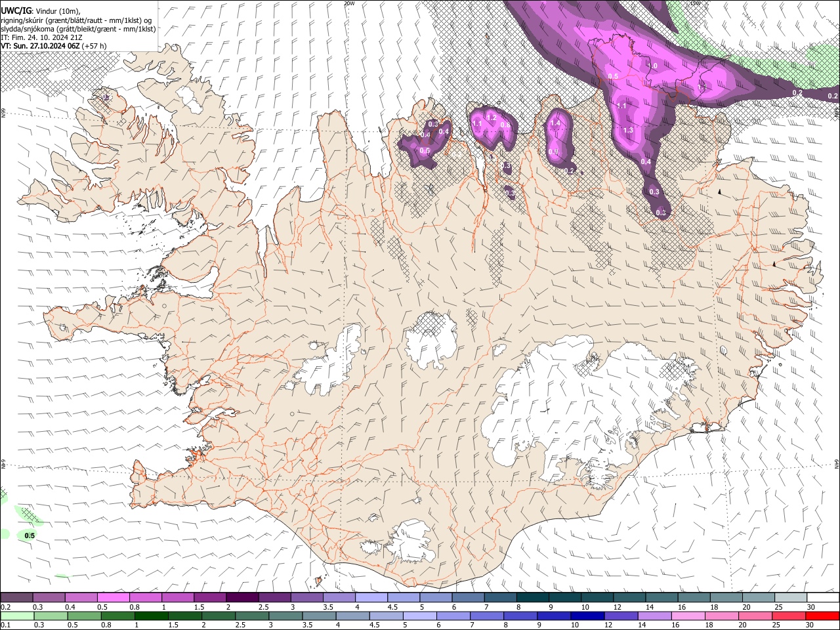Click the 1.2 snowfall value on the map
This screenshot has height=630, width=840.
point(490,117)
